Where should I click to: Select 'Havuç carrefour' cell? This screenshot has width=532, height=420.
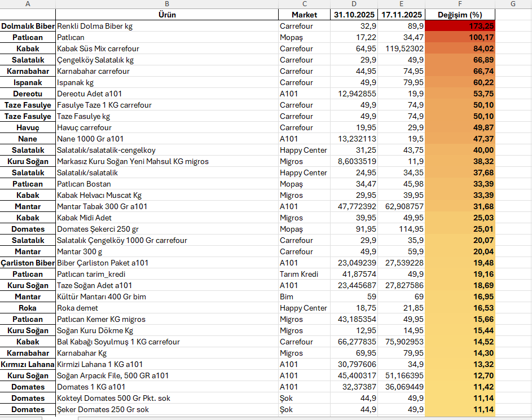click(x=167, y=127)
